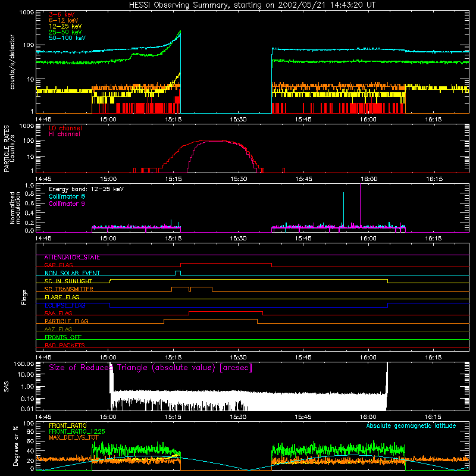Select the blue ECLIPSE_FLAG label

click(x=65, y=305)
